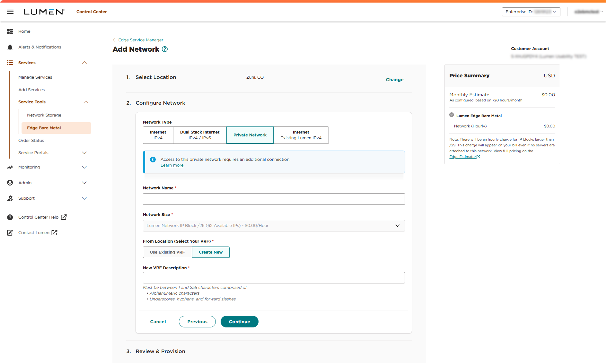
Task: Choose Use Existing VRF option
Action: click(x=167, y=252)
